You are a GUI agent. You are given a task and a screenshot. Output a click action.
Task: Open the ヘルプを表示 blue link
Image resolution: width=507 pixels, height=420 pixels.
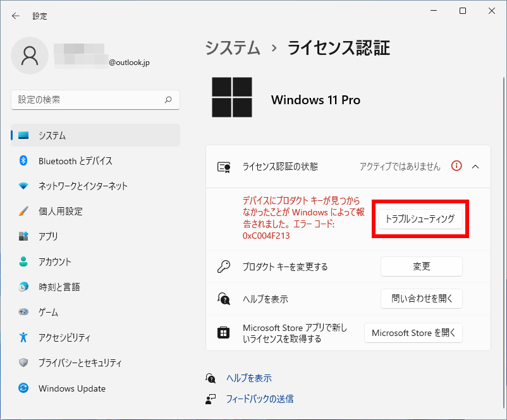249,378
